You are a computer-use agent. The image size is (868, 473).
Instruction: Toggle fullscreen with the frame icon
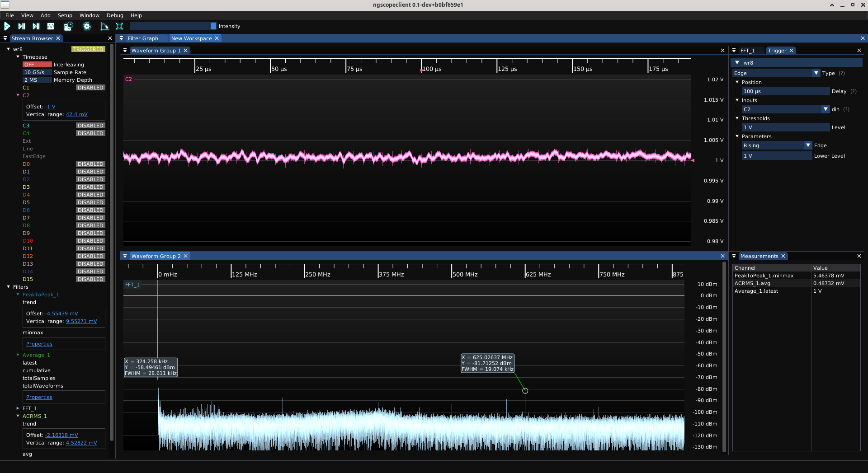pyautogui.click(x=119, y=26)
